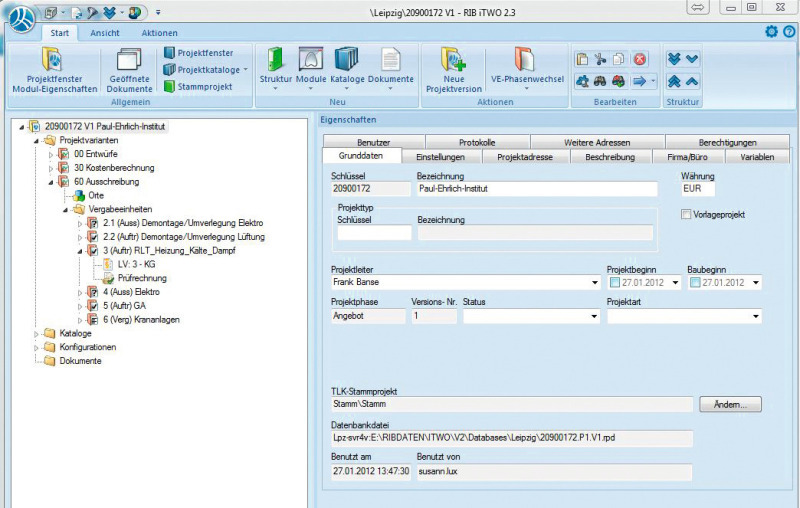This screenshot has width=800, height=508.
Task: Open the Projektart dropdown
Action: pyautogui.click(x=756, y=316)
